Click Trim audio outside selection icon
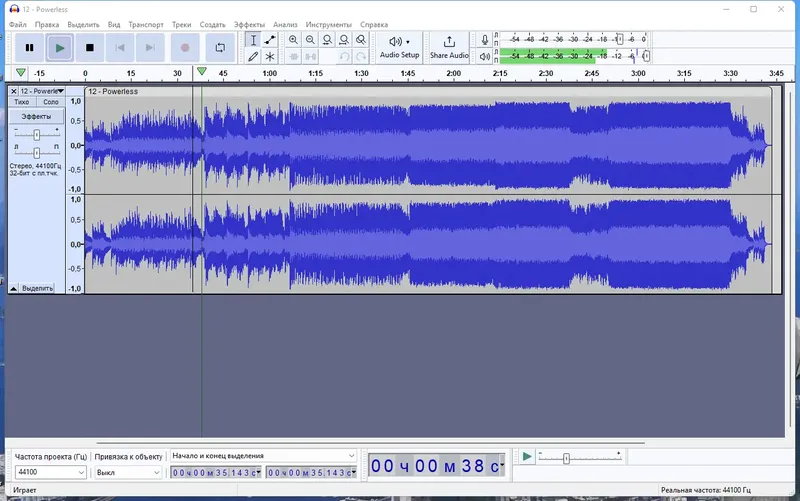The height and width of the screenshot is (501, 800). (293, 57)
